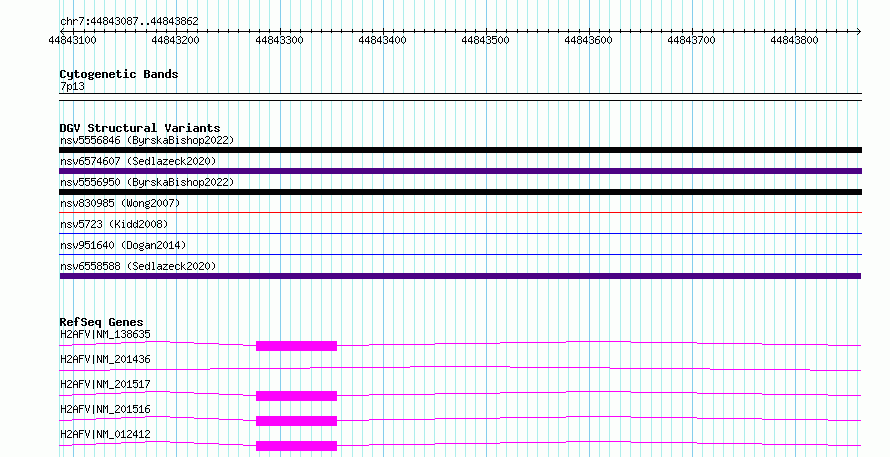Screen dimensions: 890x457
Task: Click the magenta exon block of NM_138635
Action: click(x=296, y=346)
